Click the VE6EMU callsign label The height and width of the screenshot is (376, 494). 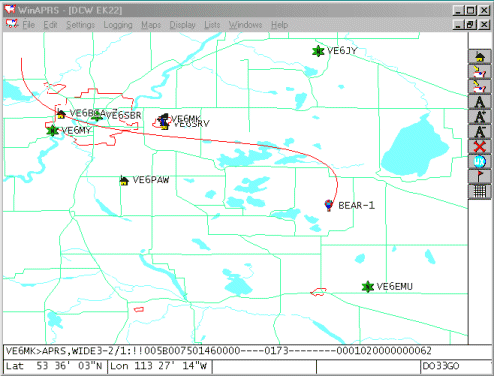(x=395, y=286)
